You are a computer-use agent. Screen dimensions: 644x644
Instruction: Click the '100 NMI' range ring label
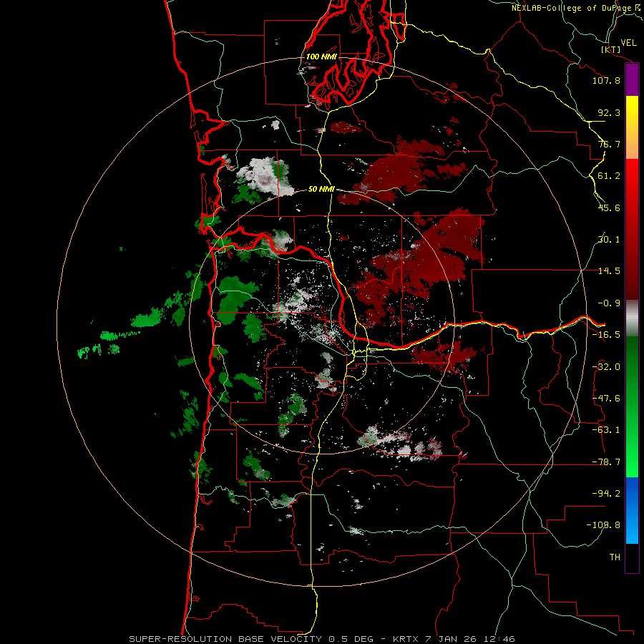pyautogui.click(x=321, y=57)
